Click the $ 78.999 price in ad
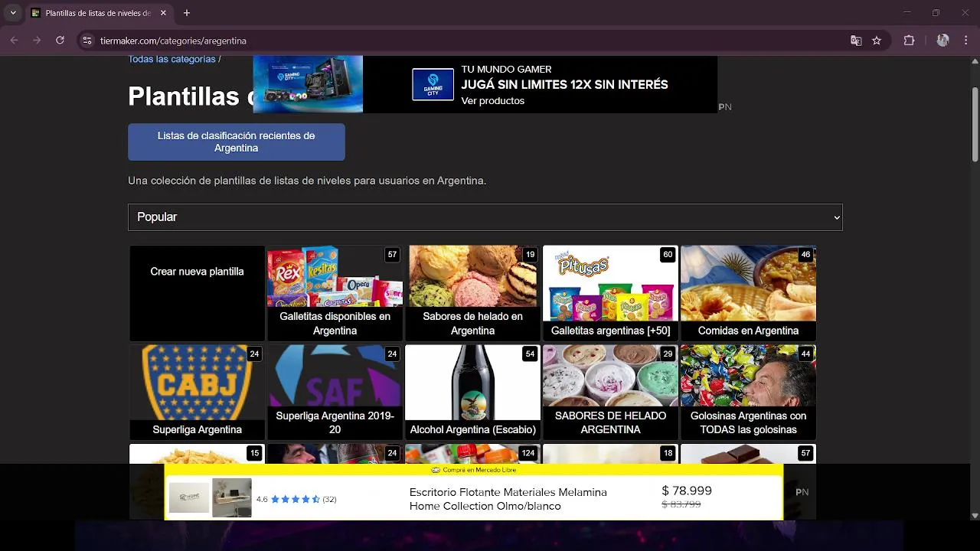Image resolution: width=980 pixels, height=551 pixels. click(x=687, y=491)
